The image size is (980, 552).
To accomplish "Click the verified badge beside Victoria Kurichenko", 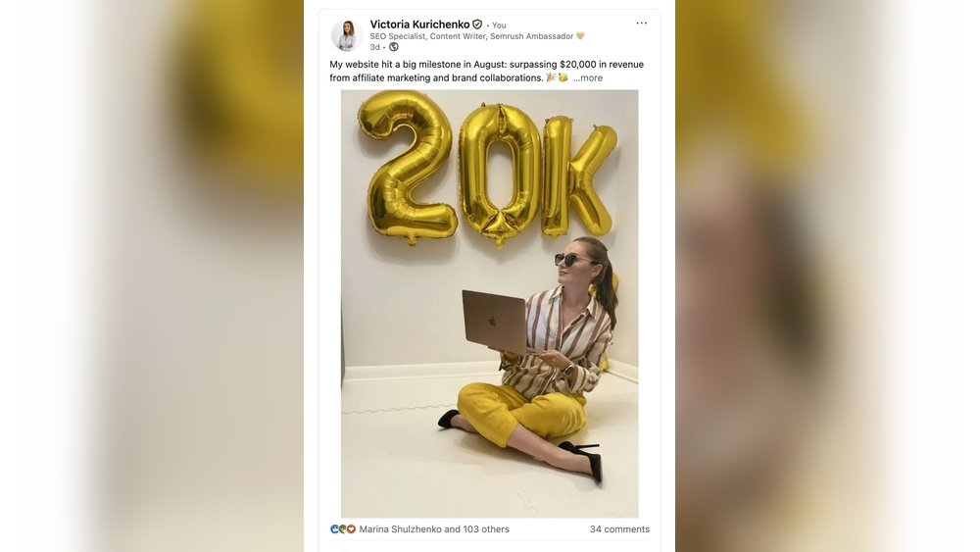I will (477, 25).
